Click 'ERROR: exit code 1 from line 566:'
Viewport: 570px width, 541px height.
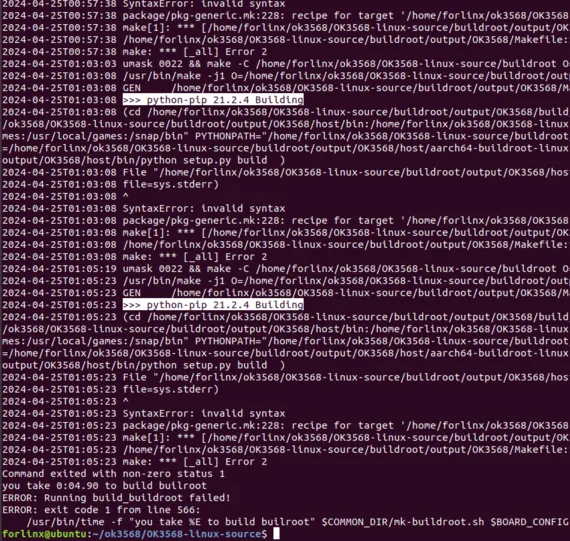[x=101, y=510]
